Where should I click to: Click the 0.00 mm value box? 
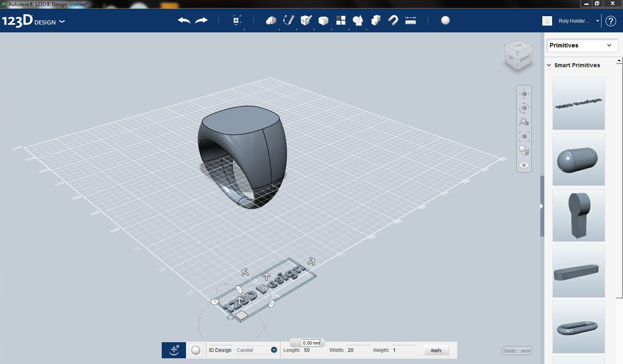311,343
